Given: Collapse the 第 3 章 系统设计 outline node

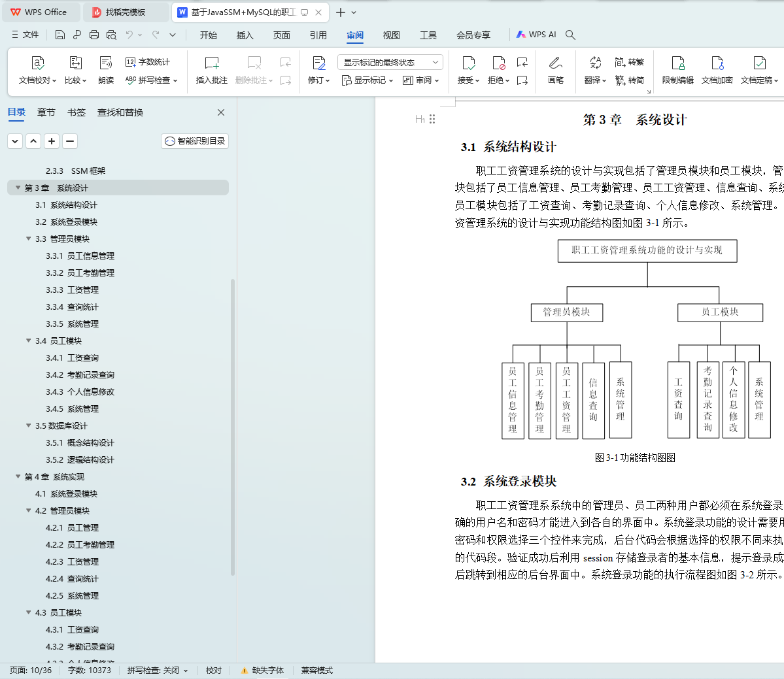Looking at the screenshot, I should pos(18,188).
